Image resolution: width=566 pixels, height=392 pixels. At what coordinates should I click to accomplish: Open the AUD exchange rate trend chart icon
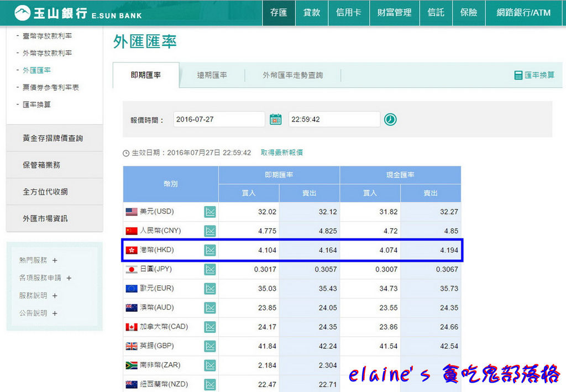209,307
